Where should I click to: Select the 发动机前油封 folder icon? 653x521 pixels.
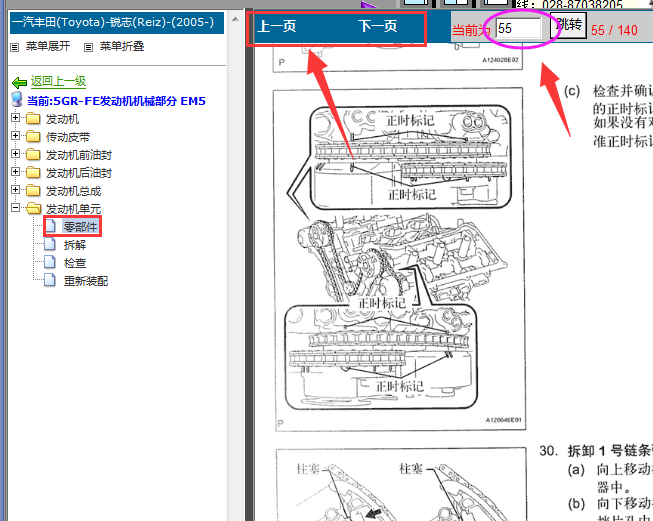click(33, 155)
